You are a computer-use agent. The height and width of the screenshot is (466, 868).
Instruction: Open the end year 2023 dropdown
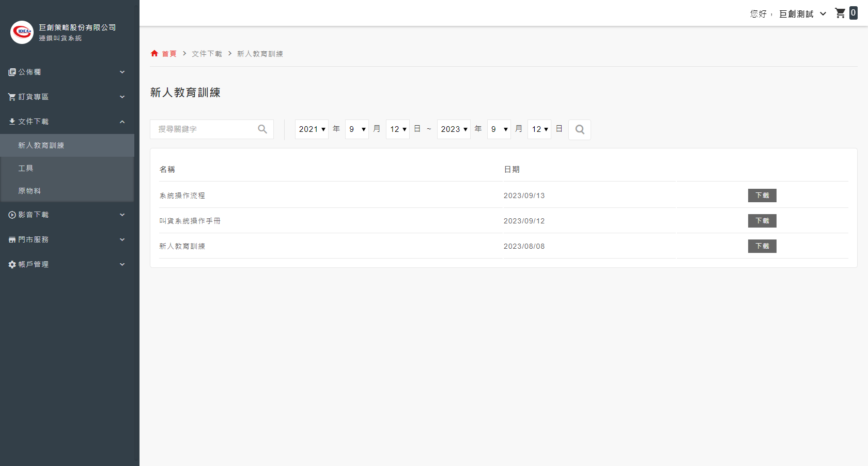tap(454, 129)
